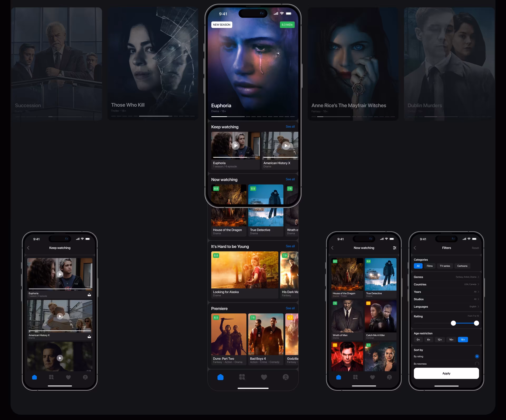This screenshot has width=506, height=420.
Task: Open True Detective card in main phone
Action: click(x=266, y=210)
